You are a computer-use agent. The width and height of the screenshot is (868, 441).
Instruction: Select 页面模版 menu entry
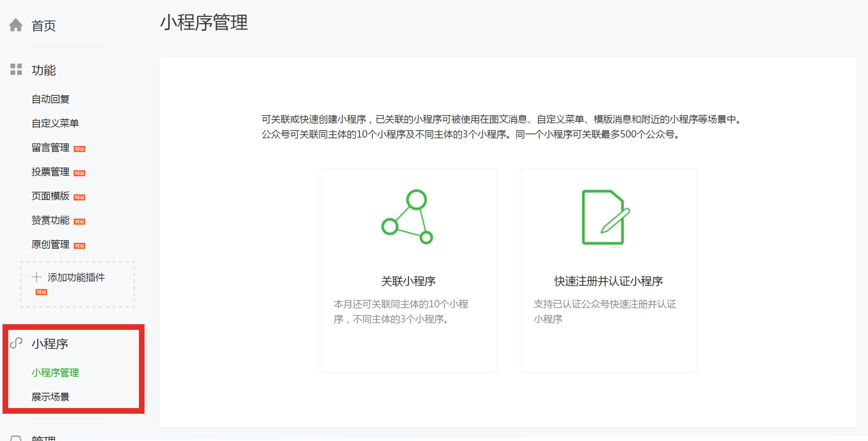point(50,196)
